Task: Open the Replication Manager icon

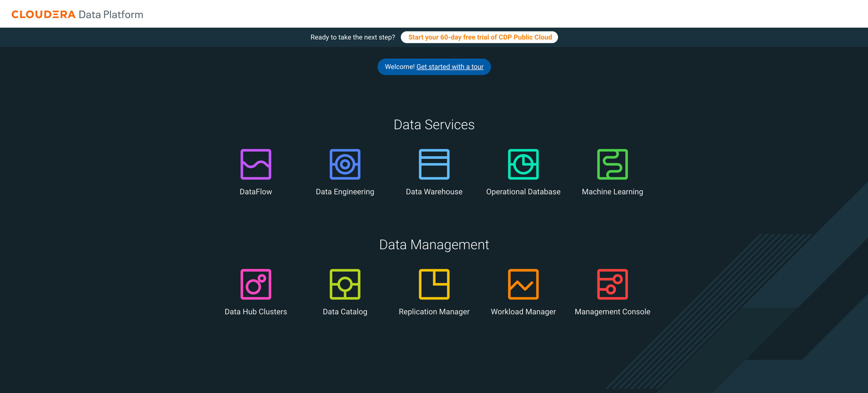Action: 434,284
